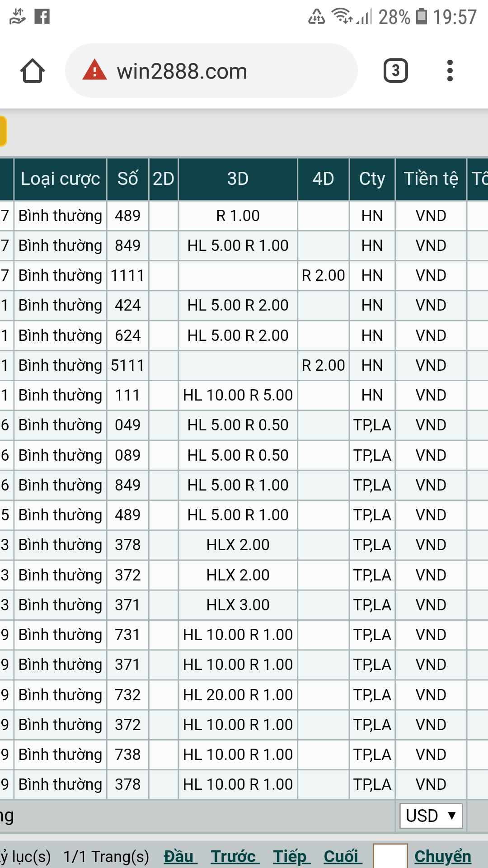Screen dimensions: 488x868
Task: Open the USD currency dropdown
Action: [x=431, y=816]
